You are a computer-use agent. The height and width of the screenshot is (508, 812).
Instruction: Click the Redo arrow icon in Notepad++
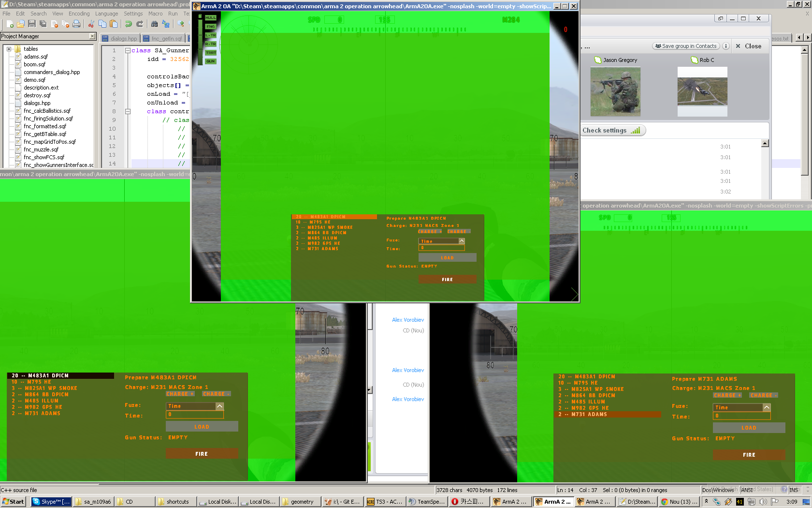140,24
